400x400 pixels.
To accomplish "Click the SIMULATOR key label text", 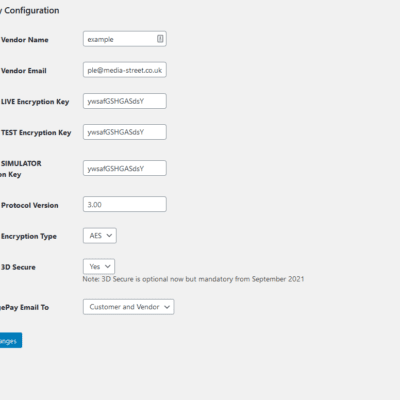I will click(21, 169).
